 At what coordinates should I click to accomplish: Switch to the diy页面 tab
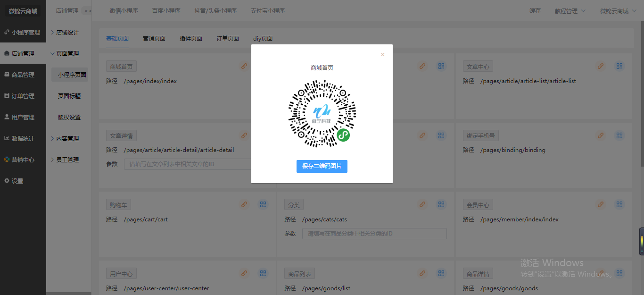point(263,39)
